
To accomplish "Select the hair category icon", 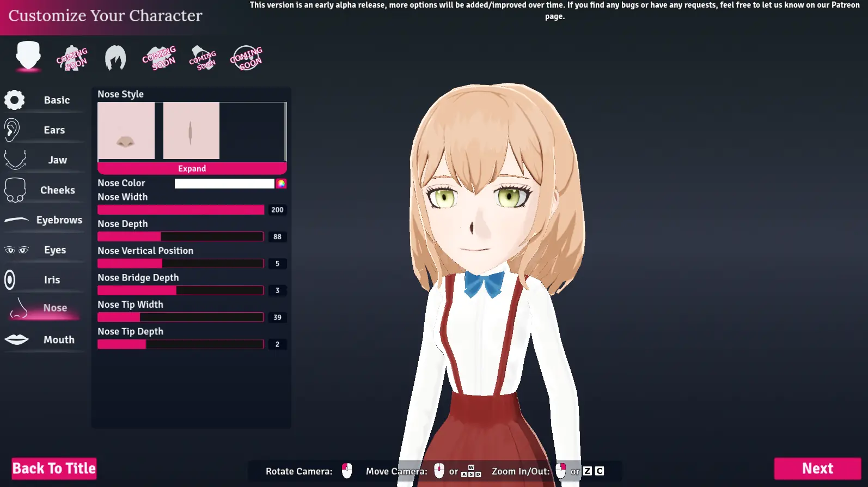I will coord(115,58).
